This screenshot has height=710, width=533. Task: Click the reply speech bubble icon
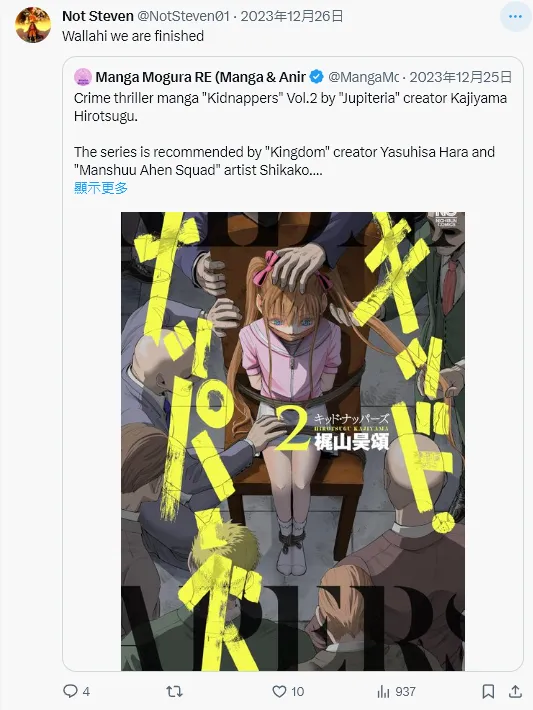pyautogui.click(x=70, y=691)
